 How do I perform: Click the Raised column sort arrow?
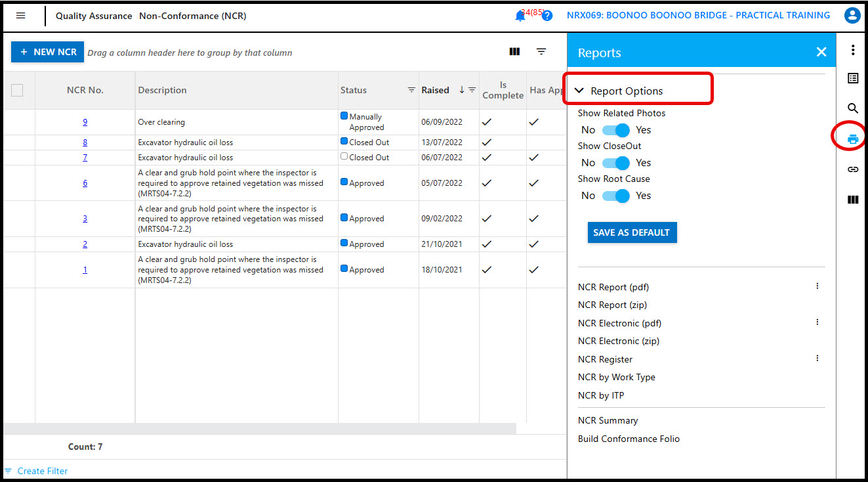tap(462, 90)
